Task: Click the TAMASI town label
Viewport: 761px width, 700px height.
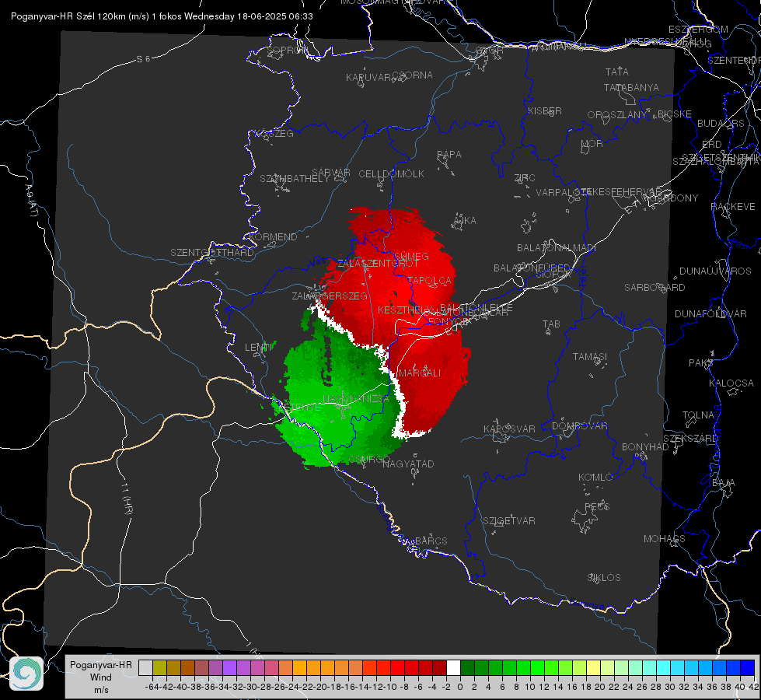Action: click(590, 356)
